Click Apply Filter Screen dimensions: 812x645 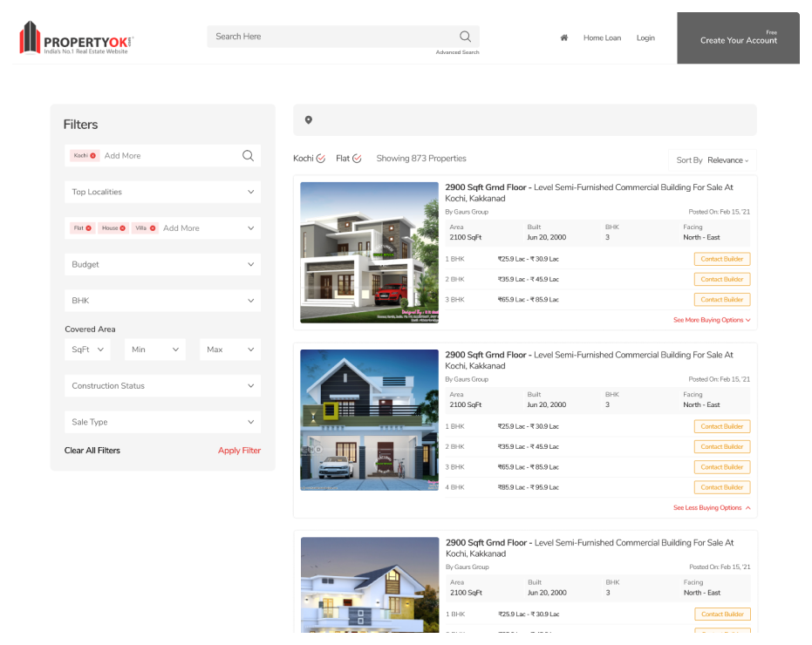pyautogui.click(x=239, y=451)
